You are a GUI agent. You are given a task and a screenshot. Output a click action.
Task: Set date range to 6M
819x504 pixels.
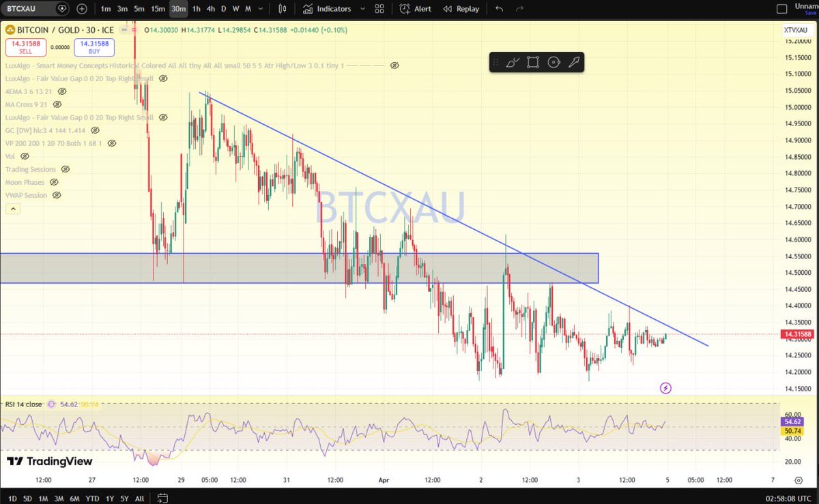(x=76, y=499)
